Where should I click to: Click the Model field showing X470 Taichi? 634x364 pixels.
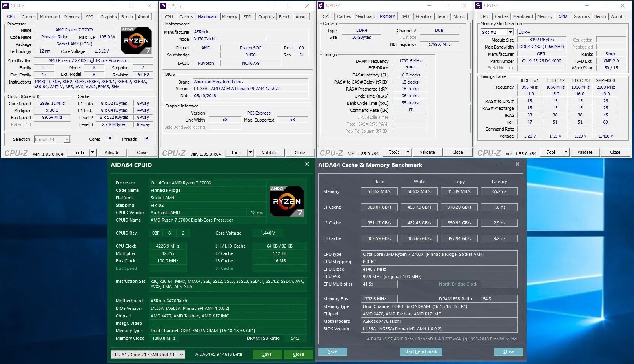point(230,39)
